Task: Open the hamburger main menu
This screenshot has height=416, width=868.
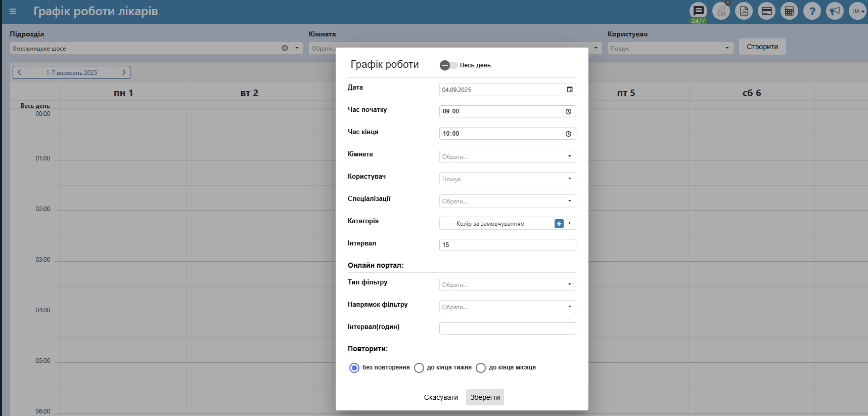Action: point(13,11)
